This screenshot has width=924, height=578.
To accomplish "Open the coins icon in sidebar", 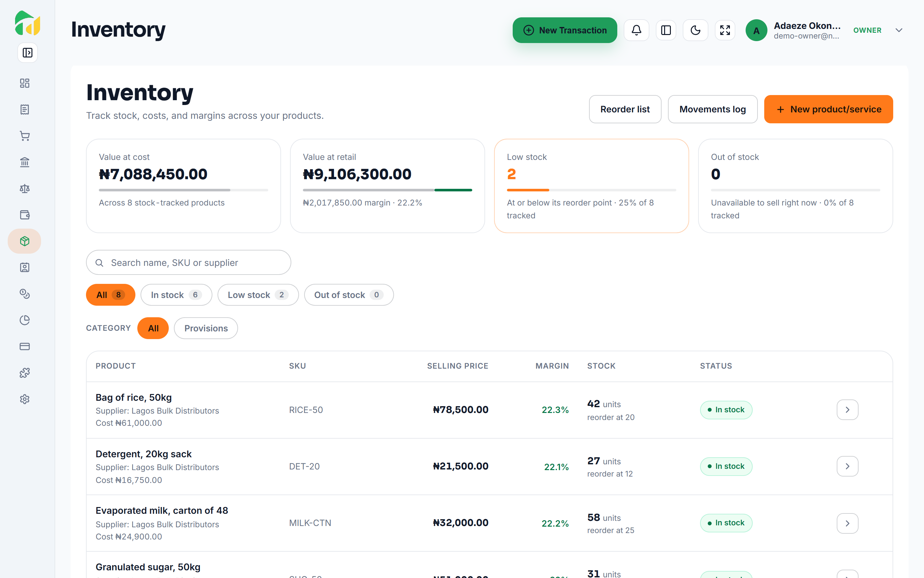I will (x=25, y=293).
